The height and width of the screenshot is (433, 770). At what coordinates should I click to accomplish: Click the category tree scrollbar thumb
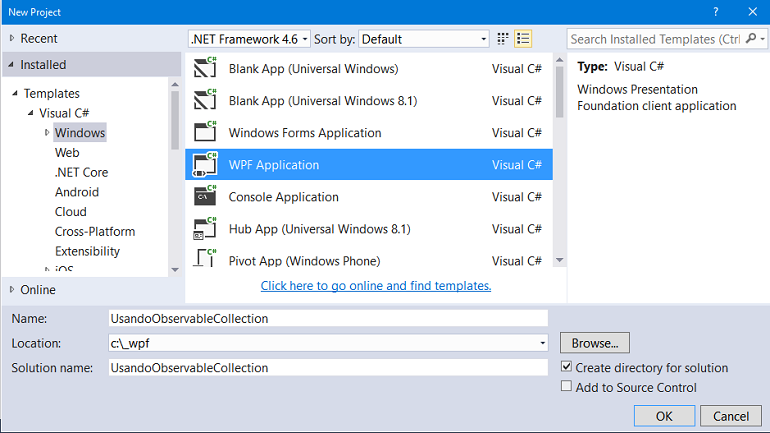[x=175, y=120]
